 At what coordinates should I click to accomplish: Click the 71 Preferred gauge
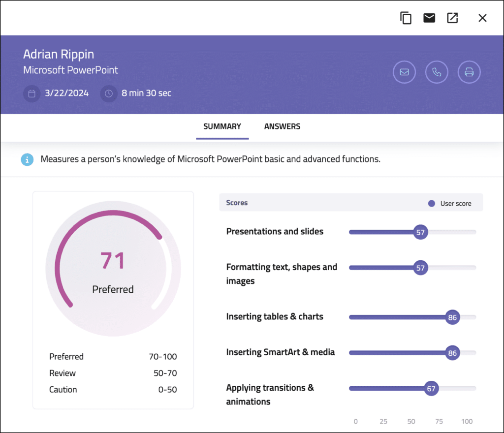[113, 261]
